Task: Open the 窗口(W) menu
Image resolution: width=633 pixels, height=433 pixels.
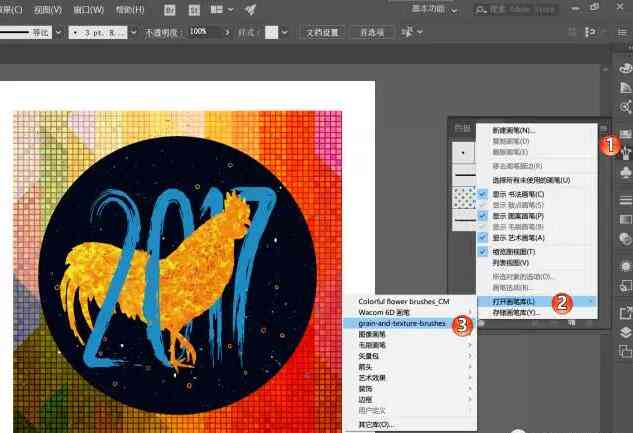Action: (88, 10)
